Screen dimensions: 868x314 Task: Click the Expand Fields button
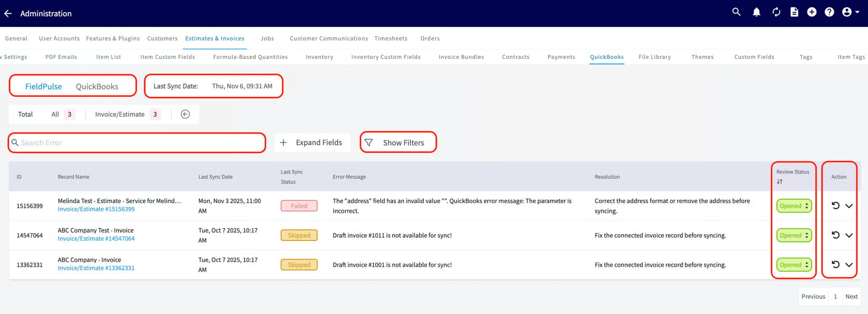click(x=312, y=143)
